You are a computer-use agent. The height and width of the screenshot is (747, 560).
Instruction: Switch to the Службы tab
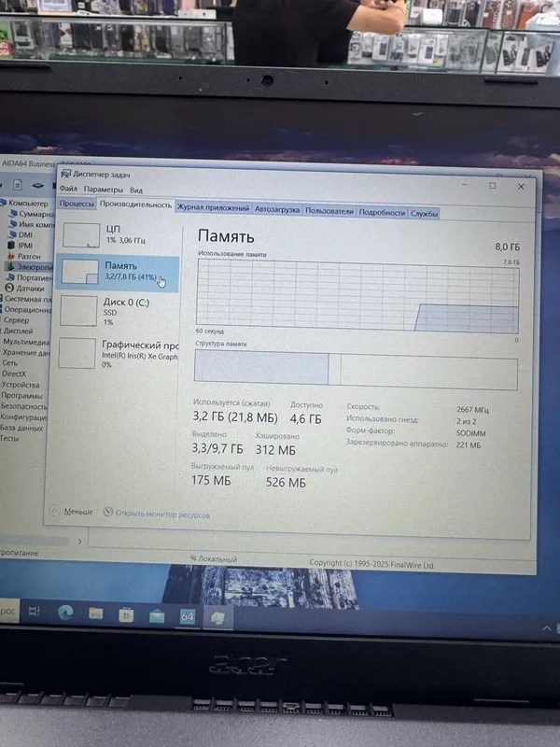(424, 214)
